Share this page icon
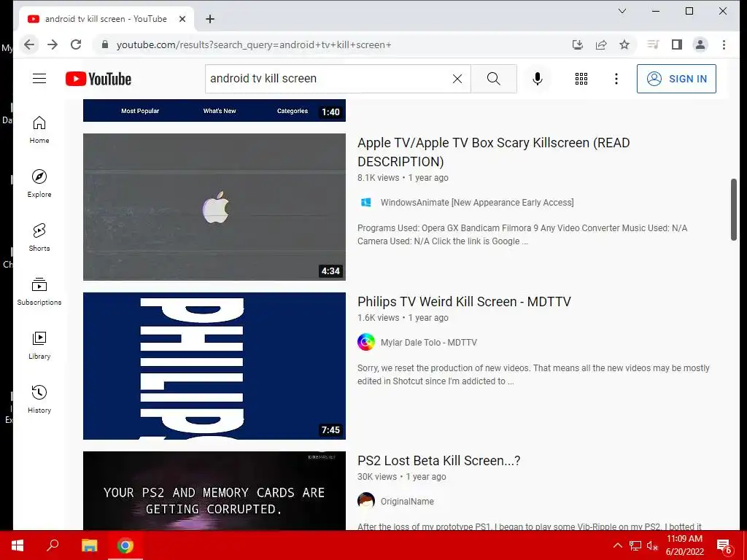 [601, 44]
